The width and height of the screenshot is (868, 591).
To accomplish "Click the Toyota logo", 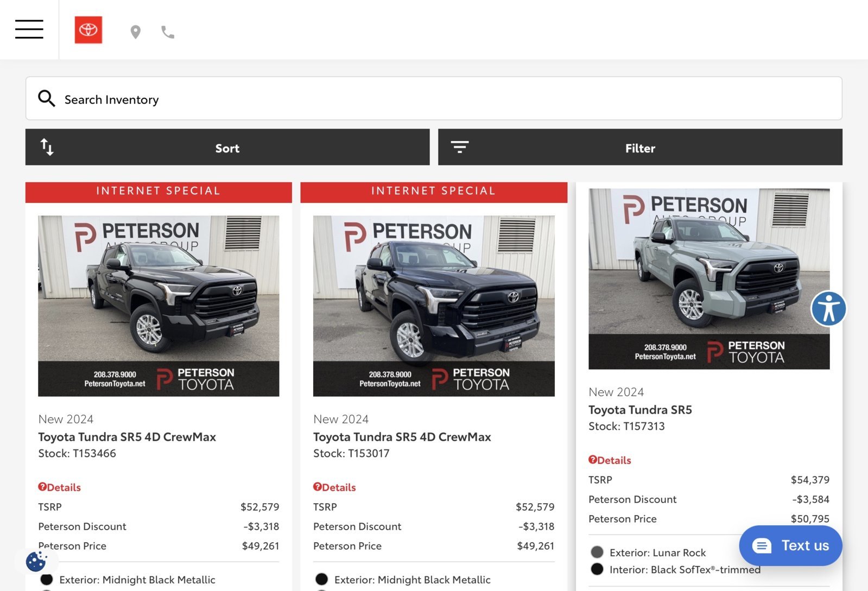I will click(x=88, y=30).
